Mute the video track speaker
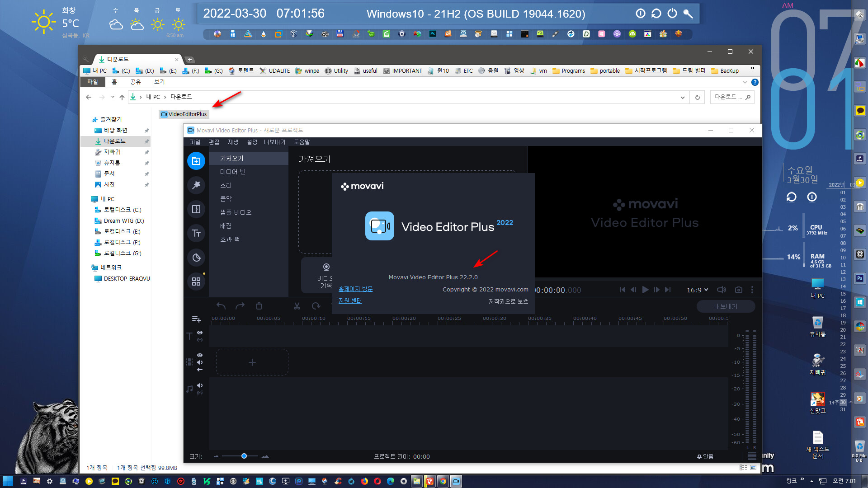Viewport: 868px width, 488px height. point(199,362)
